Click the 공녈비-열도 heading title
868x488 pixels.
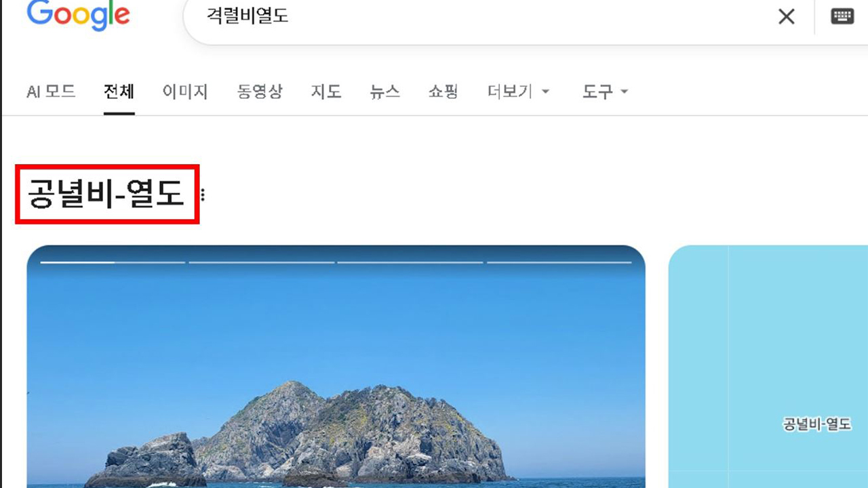[106, 195]
